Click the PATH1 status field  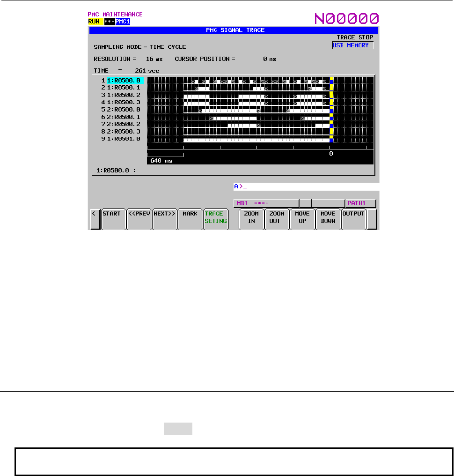tap(360, 203)
